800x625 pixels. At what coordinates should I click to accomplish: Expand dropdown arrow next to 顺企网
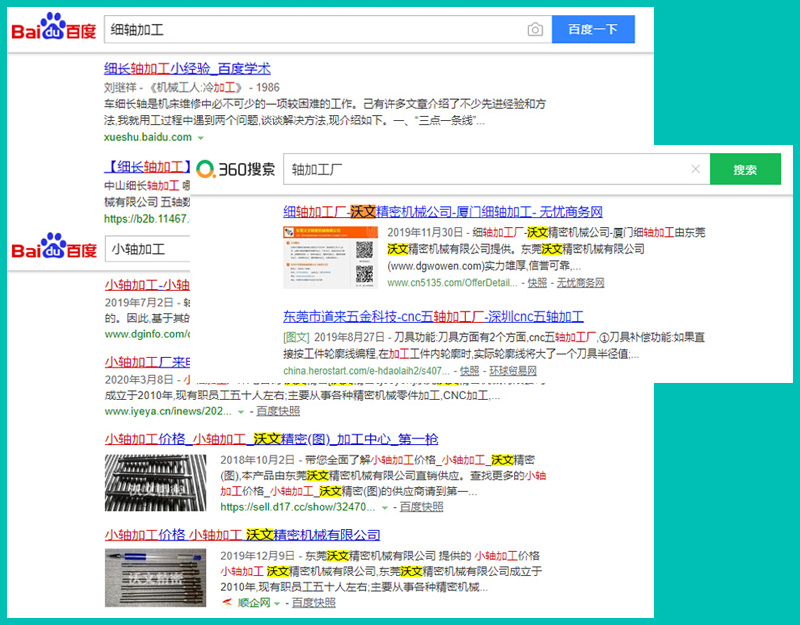pos(277,604)
